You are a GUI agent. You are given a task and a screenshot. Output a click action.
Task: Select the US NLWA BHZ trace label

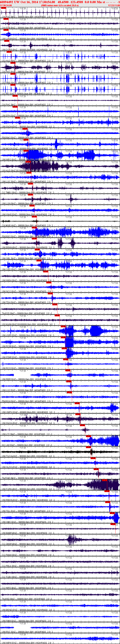[29, 325]
